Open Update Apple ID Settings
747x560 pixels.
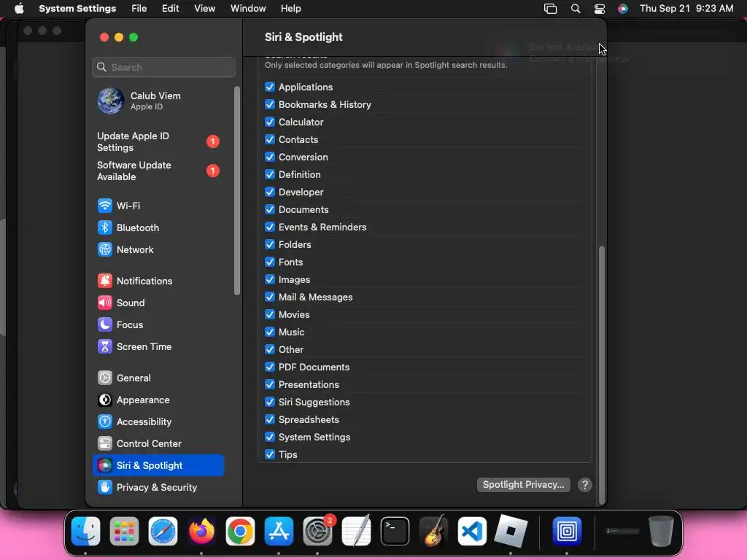158,142
